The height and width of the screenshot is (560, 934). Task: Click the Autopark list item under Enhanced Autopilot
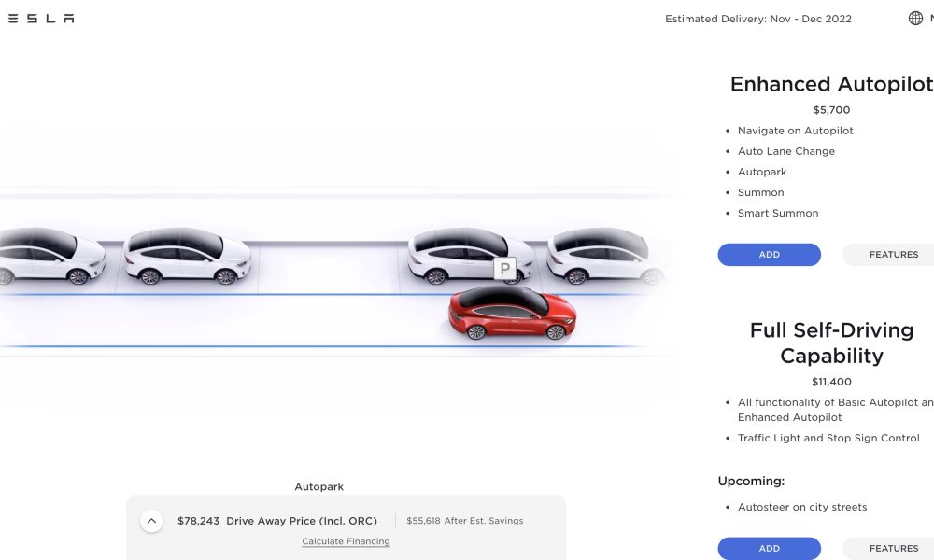pos(762,172)
